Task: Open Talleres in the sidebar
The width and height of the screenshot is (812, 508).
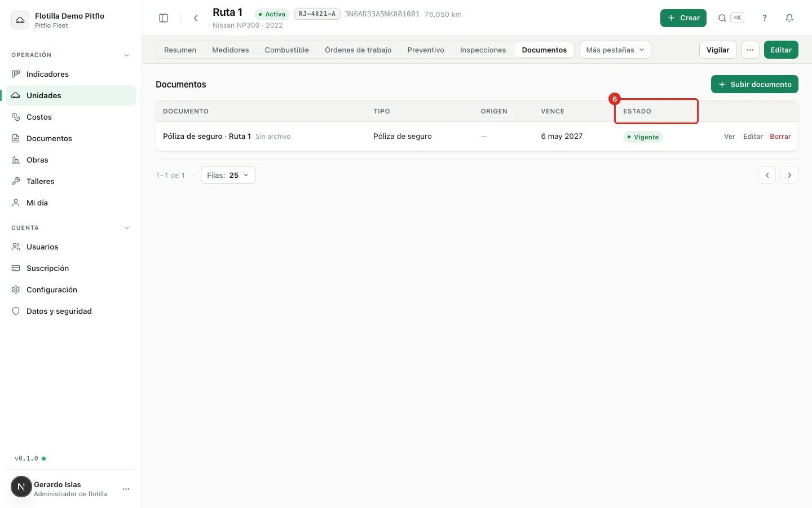Action: tap(71, 181)
